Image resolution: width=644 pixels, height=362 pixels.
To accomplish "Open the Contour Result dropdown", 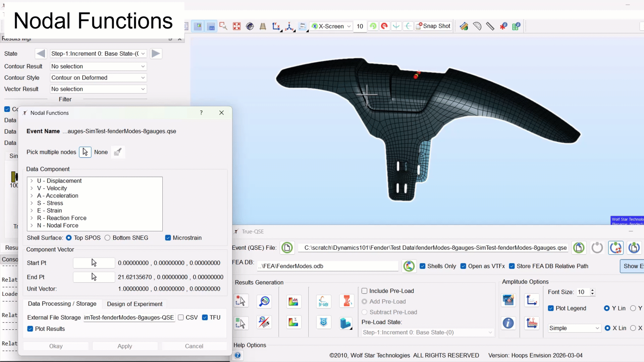I will tap(98, 66).
